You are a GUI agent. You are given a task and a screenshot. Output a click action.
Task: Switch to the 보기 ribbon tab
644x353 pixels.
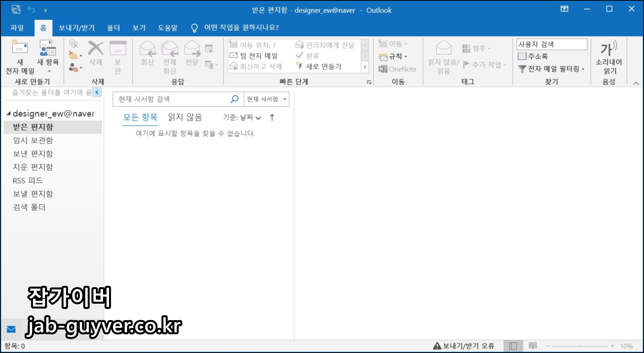[139, 28]
